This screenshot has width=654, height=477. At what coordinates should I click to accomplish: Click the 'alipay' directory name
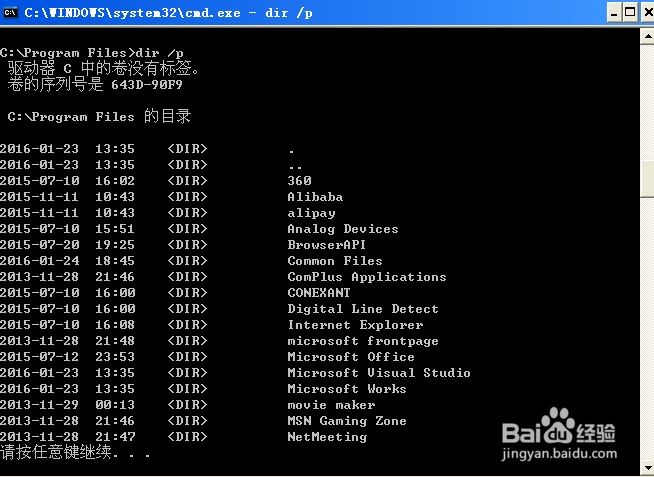312,213
